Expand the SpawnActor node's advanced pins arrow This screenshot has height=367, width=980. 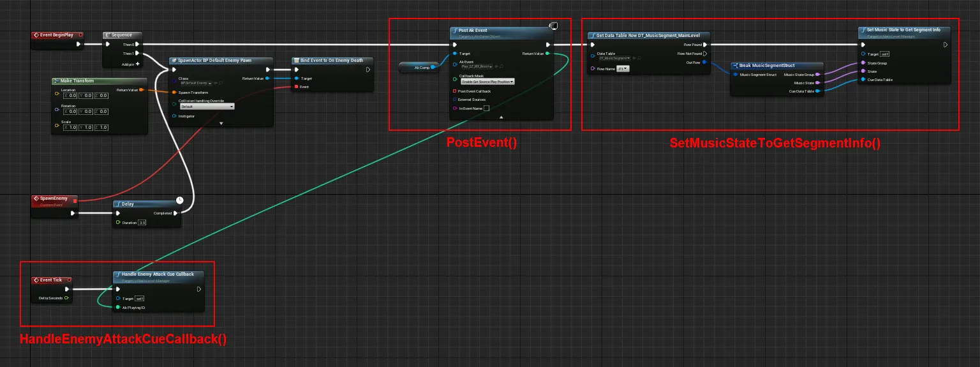(x=221, y=123)
